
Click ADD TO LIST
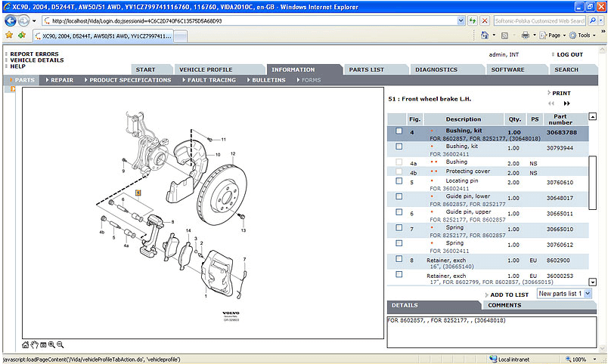click(509, 295)
